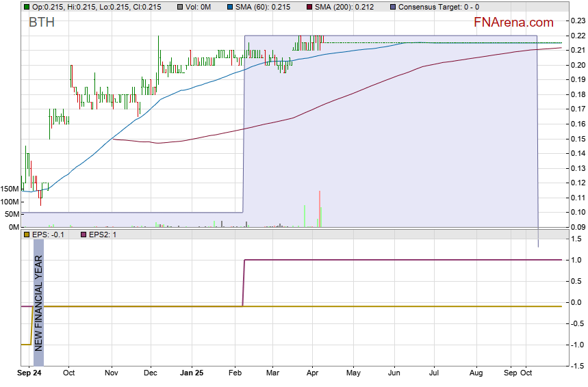Image resolution: width=588 pixels, height=387 pixels.
Task: Click the Consensus Target legend swatch
Action: tap(392, 7)
